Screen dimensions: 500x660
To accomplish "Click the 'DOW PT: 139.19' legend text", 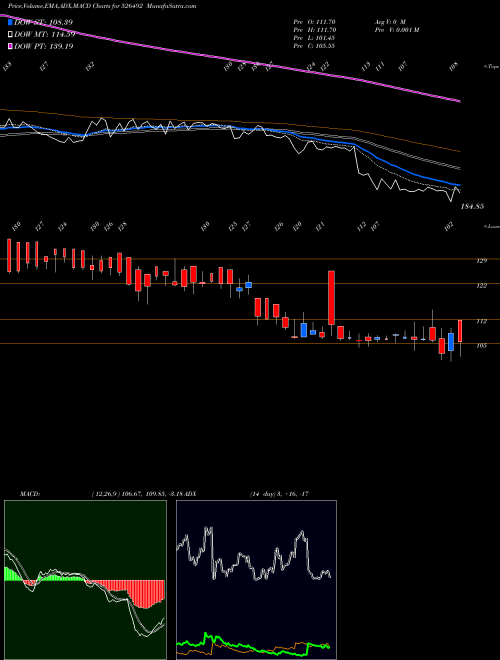I will pos(44,46).
